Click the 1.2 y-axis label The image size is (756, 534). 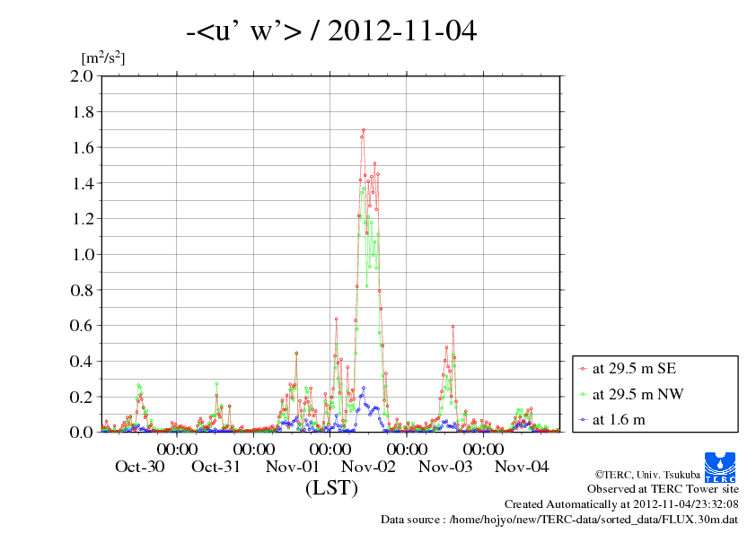83,219
